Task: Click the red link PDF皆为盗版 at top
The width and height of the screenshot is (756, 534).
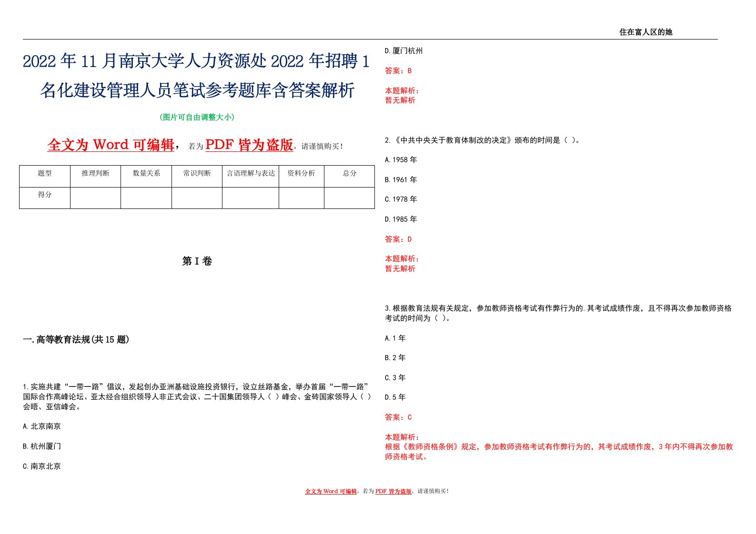Action: tap(249, 145)
